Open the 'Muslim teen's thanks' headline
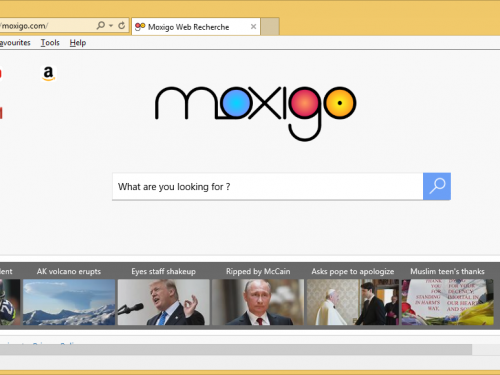Viewport: 500px width, 375px height. (447, 271)
